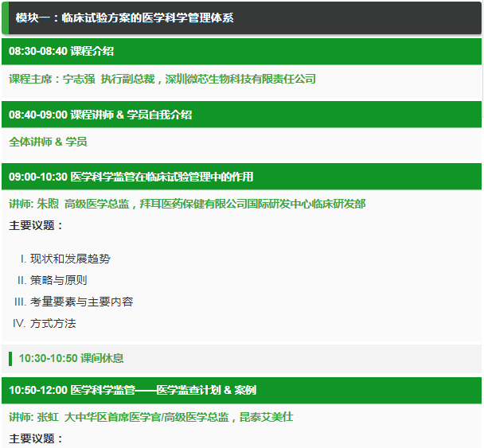Select the 09:00-10:30 医学科学监管在临床试验管理中的作用 bar

point(241,177)
